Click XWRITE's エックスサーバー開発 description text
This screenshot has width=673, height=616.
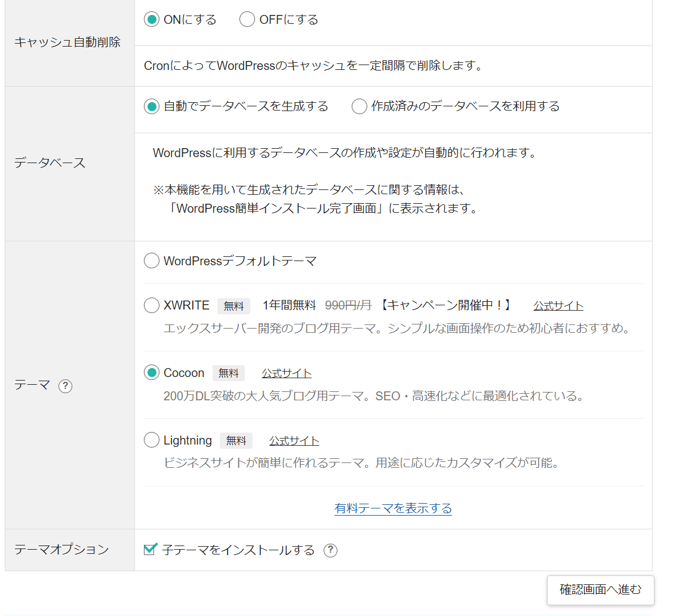[x=397, y=328]
